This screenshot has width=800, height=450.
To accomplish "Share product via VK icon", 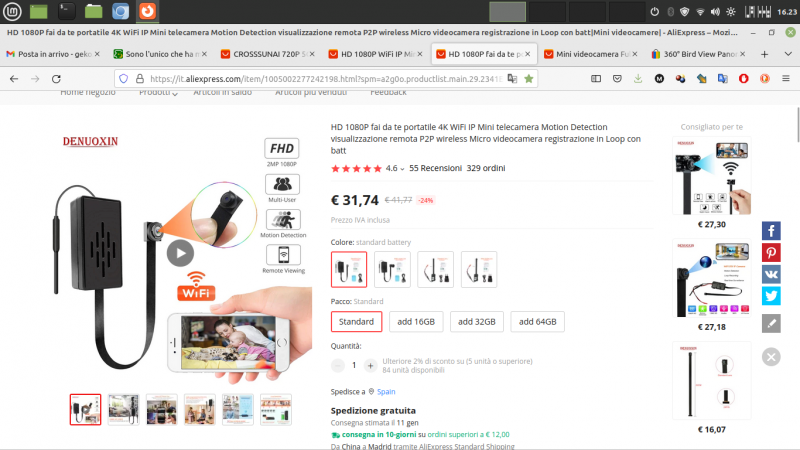I will [771, 274].
